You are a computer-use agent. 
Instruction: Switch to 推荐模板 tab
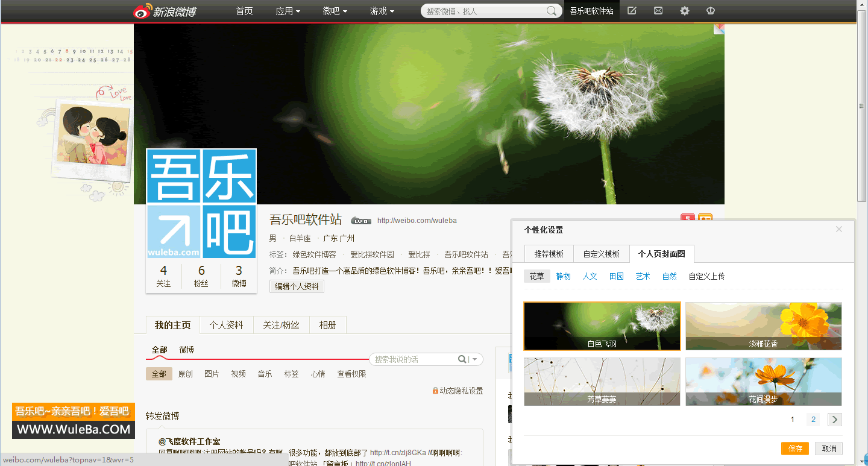coord(549,254)
